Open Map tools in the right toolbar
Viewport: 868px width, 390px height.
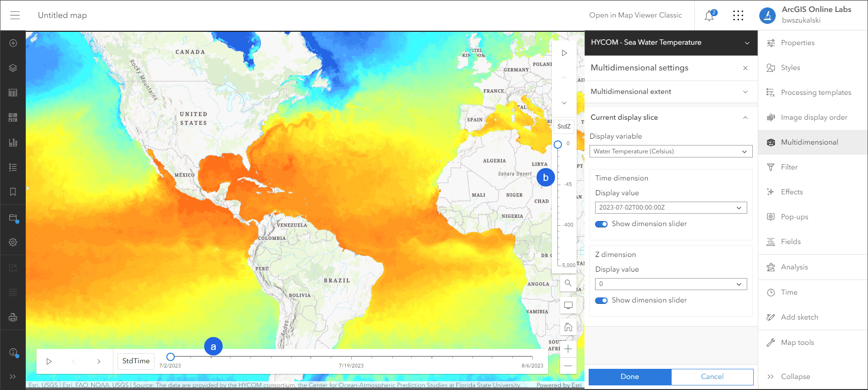tap(813, 343)
